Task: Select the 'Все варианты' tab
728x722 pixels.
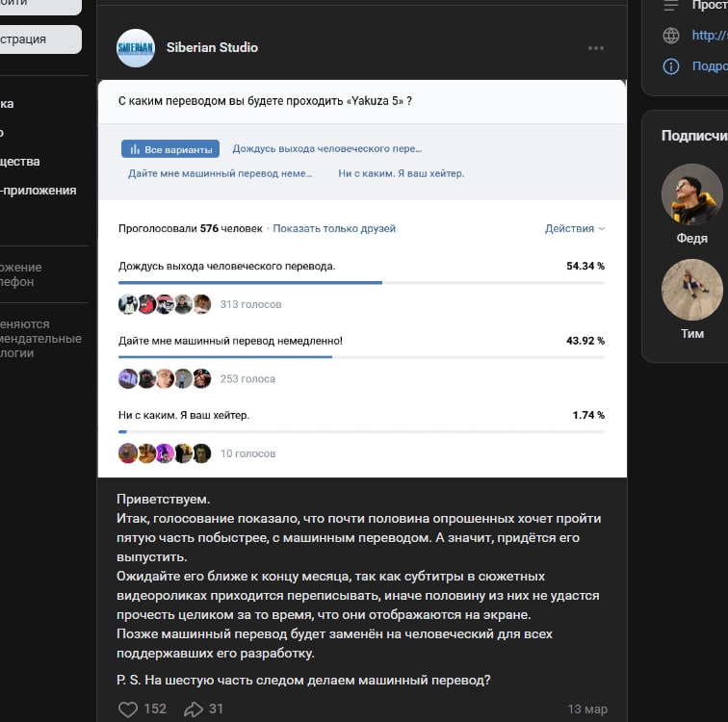Action: [x=170, y=149]
